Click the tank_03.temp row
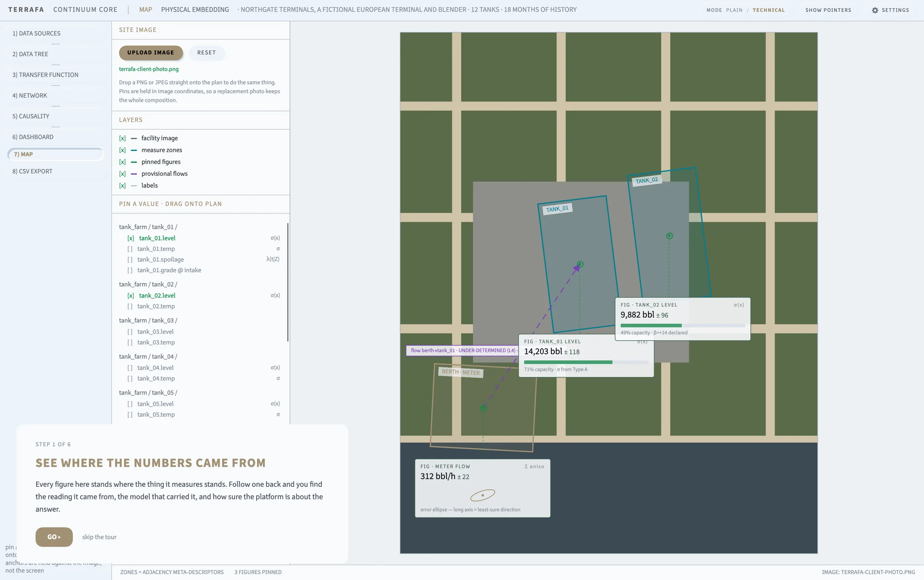Viewport: 924px width, 580px height. pyautogui.click(x=199, y=342)
